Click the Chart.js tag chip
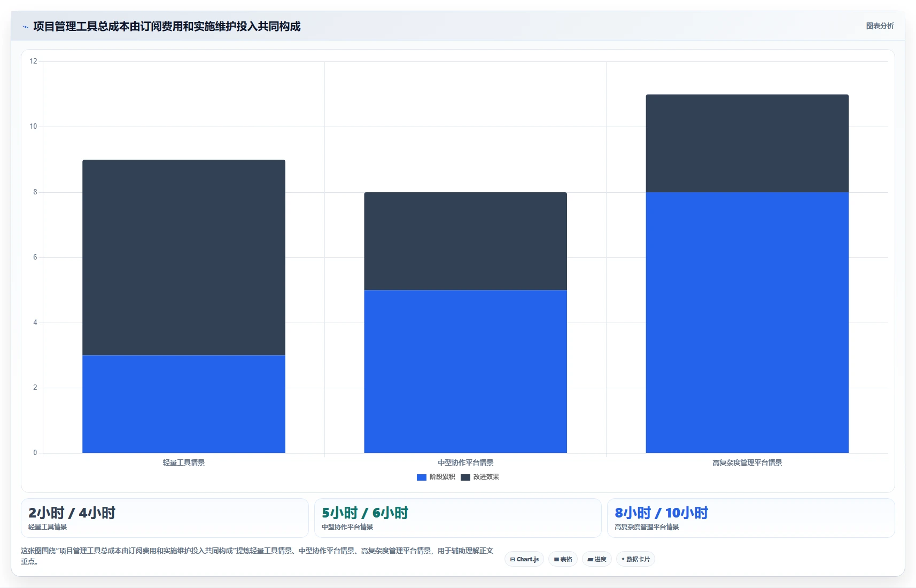The width and height of the screenshot is (916, 588). (524, 559)
